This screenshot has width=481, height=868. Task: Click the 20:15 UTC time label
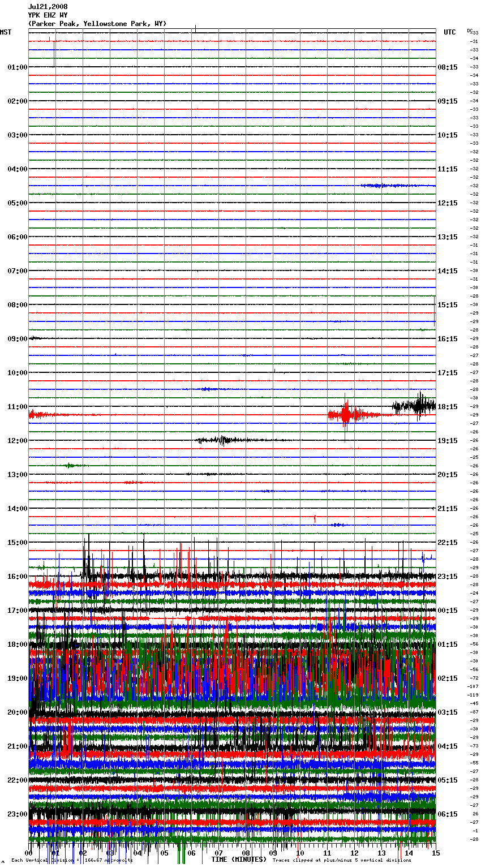(x=448, y=475)
